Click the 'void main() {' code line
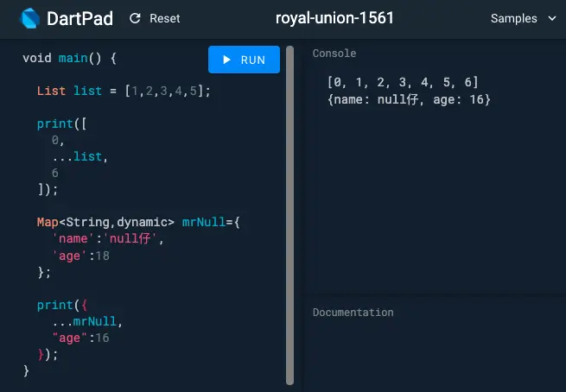This screenshot has width=566, height=392. (69, 58)
